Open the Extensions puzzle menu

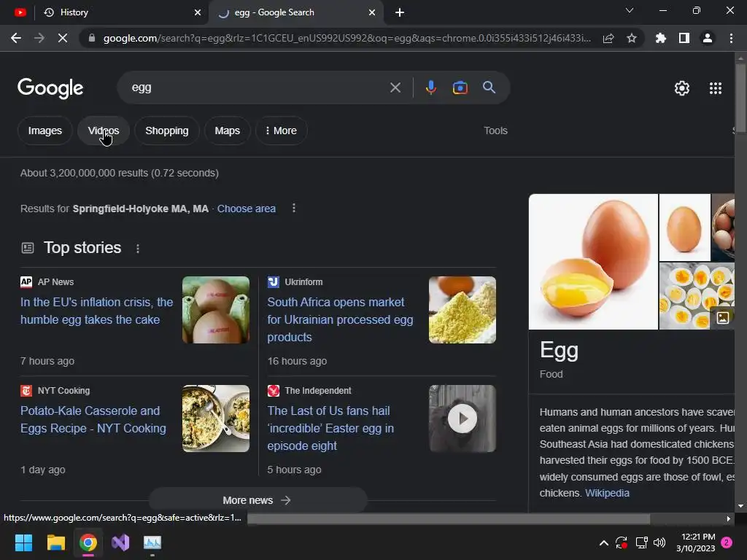[x=660, y=38]
